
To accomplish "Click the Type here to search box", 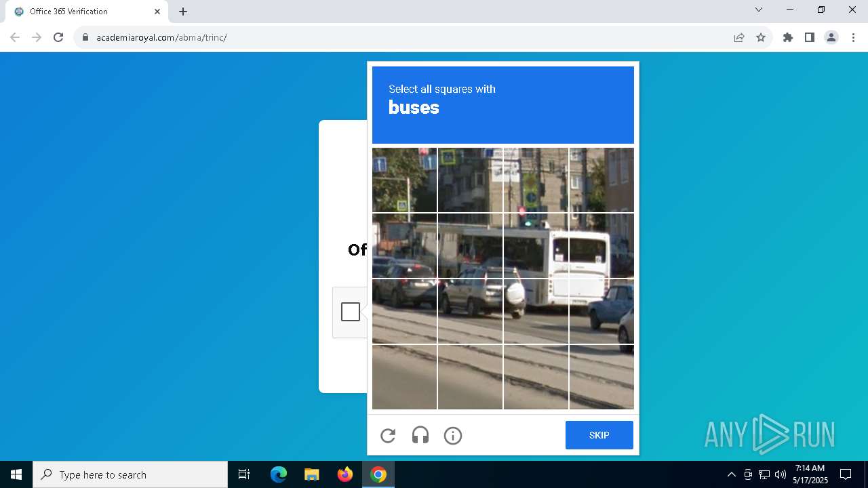I will point(130,474).
